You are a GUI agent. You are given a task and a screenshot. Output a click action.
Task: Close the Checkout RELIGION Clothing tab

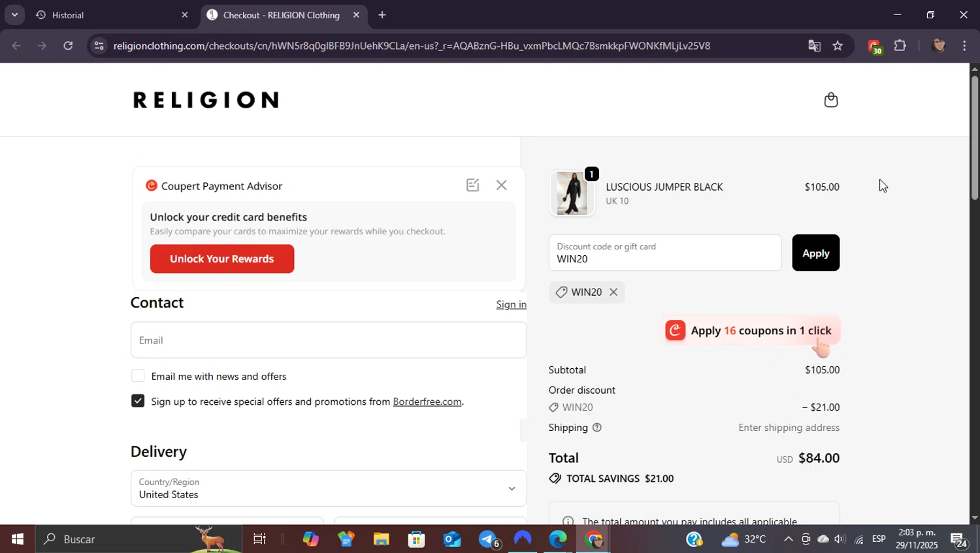tap(356, 15)
